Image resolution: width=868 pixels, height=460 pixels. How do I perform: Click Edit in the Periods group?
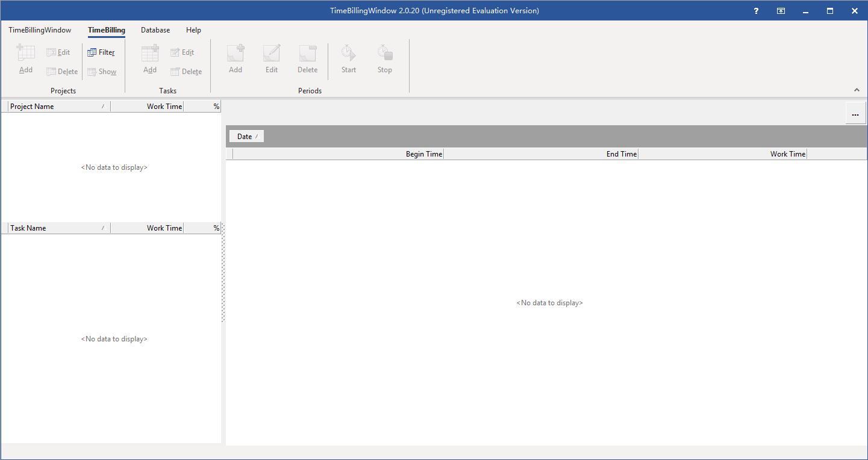[272, 59]
